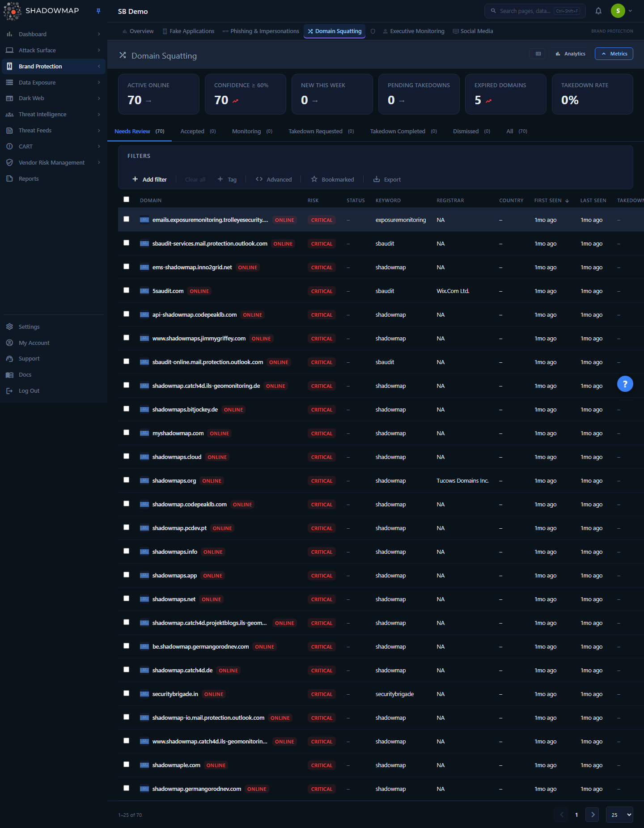Collapse the Metrics button
The width and height of the screenshot is (644, 828).
[614, 54]
